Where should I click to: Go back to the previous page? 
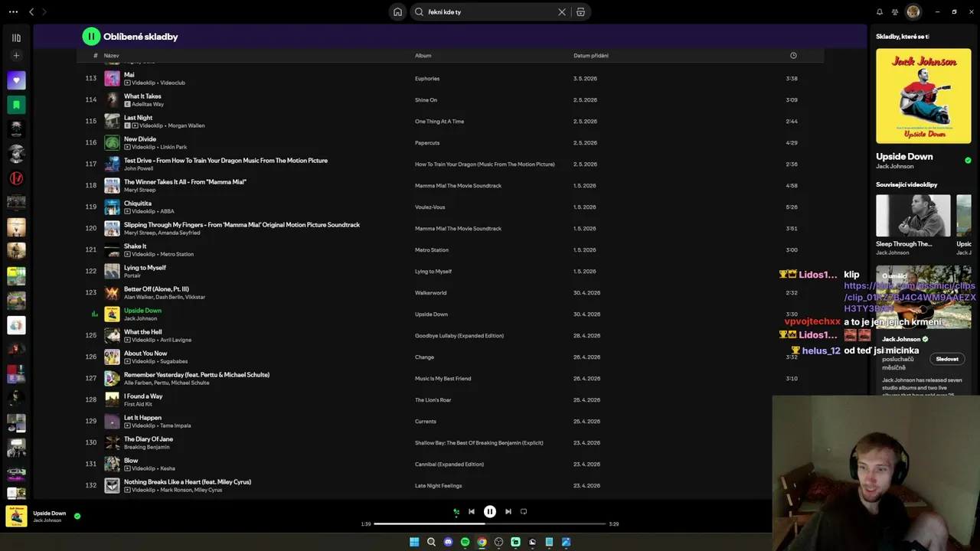[31, 11]
